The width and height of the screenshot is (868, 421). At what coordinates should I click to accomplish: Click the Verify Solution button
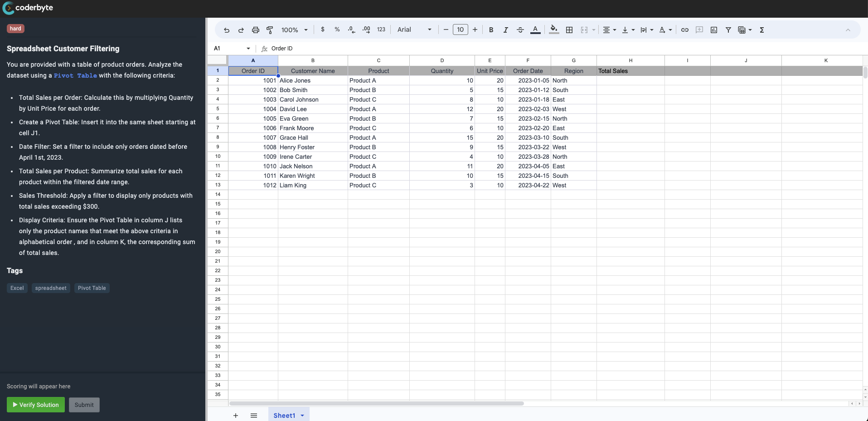pyautogui.click(x=35, y=405)
